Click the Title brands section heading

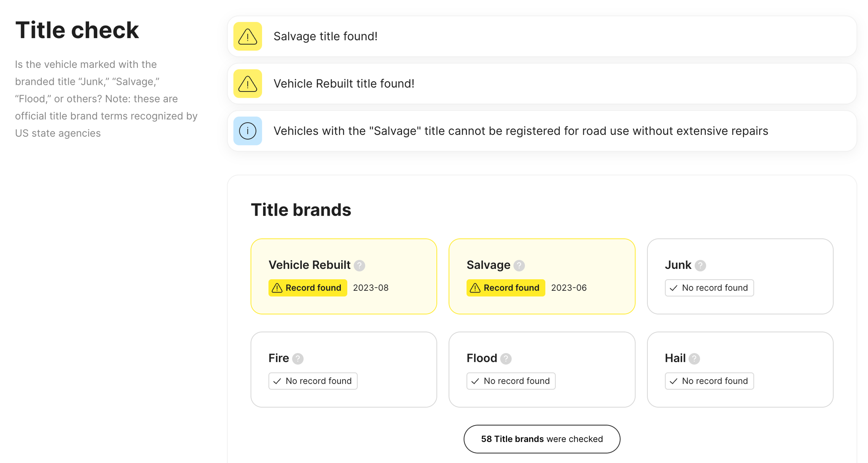pyautogui.click(x=301, y=210)
